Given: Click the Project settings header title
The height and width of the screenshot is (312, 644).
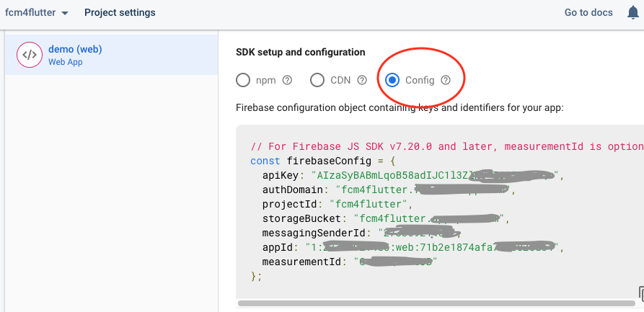Looking at the screenshot, I should pos(120,13).
